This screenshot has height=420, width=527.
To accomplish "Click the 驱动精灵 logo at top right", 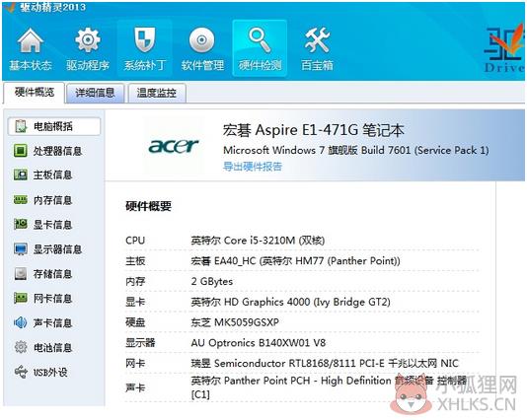I will pyautogui.click(x=503, y=48).
